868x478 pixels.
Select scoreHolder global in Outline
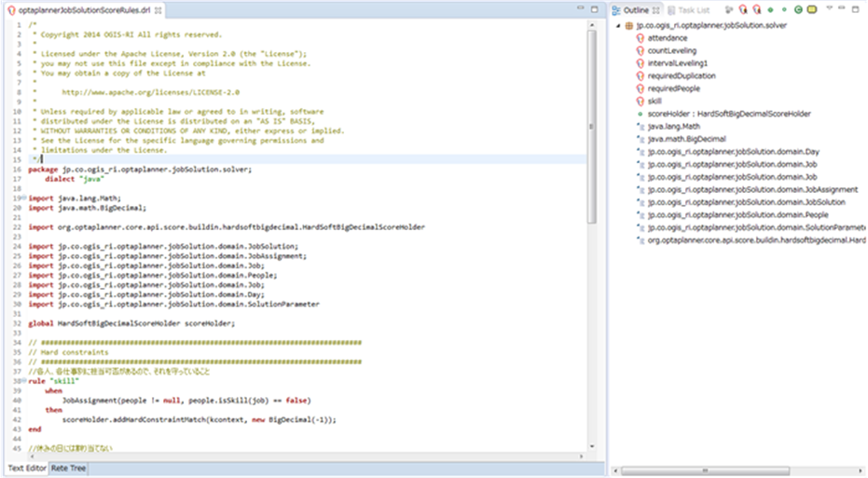pos(729,114)
